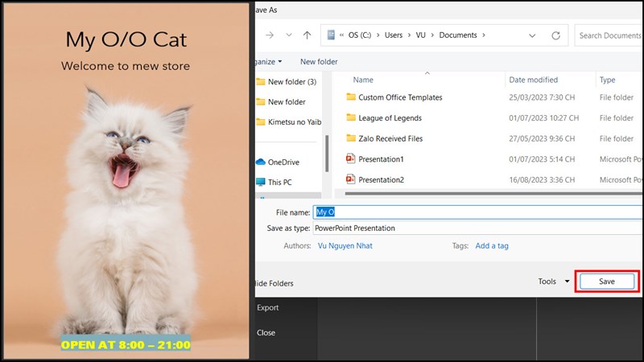Click the file list horizontal scrollbar
Screen dimensions: 644x362
point(493,193)
